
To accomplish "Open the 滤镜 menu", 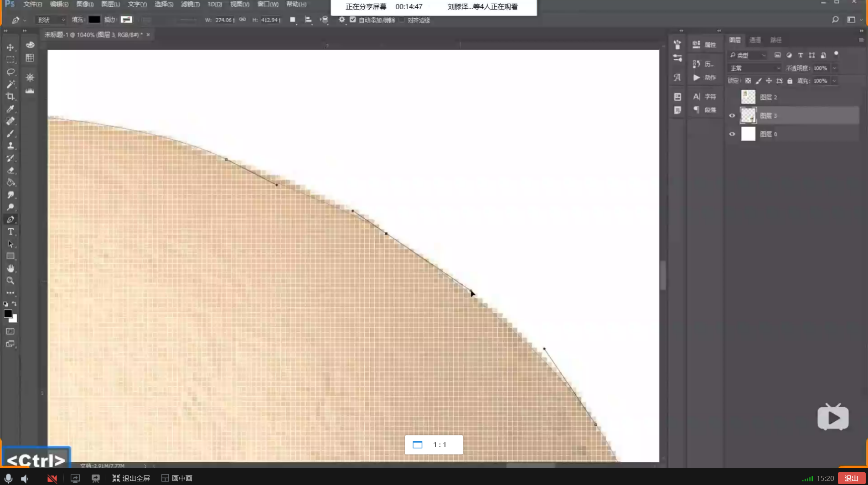I will (x=190, y=4).
